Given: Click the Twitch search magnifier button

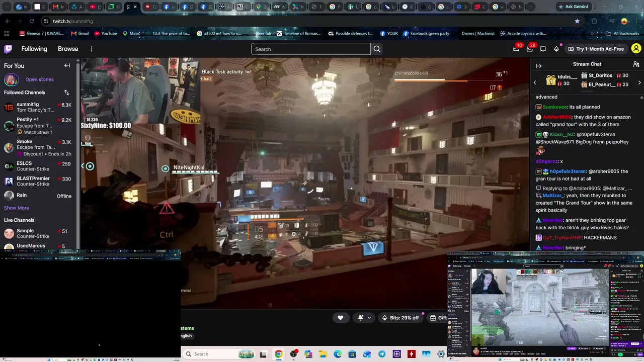Looking at the screenshot, I should pos(377,49).
